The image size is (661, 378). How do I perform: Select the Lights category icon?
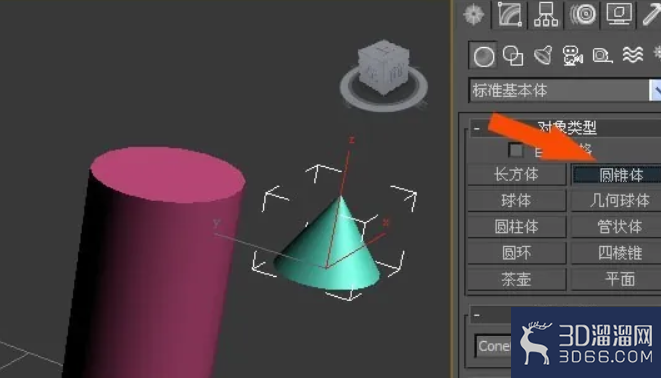coord(543,55)
